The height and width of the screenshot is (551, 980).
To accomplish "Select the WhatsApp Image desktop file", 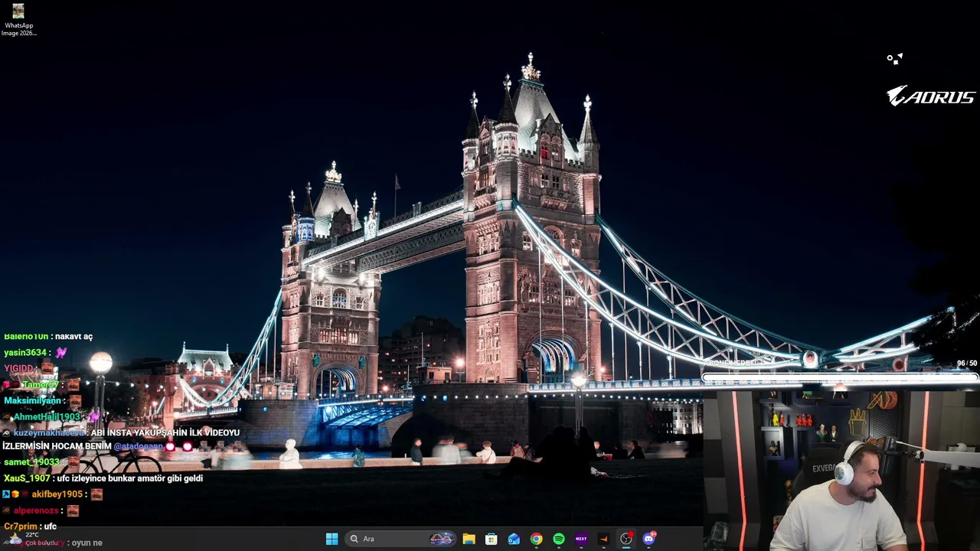I will tap(18, 20).
